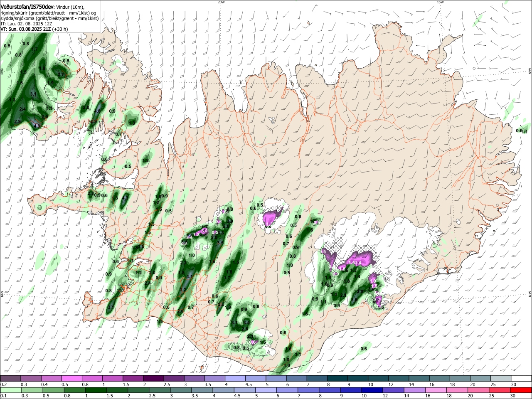
Task: Click the 20W longitude label at top
Action: pyautogui.click(x=221, y=2)
